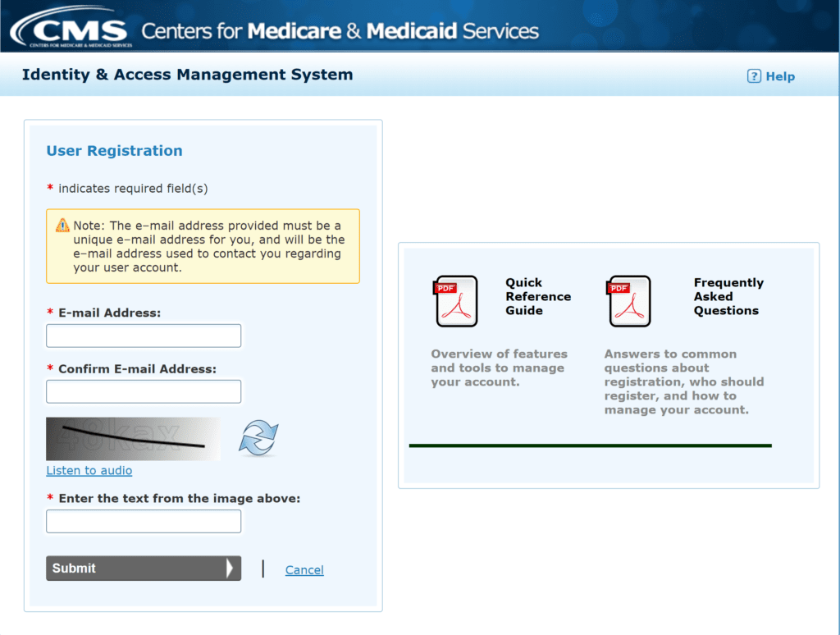Open the Listen to audio link
Image resolution: width=840 pixels, height=635 pixels.
click(89, 470)
